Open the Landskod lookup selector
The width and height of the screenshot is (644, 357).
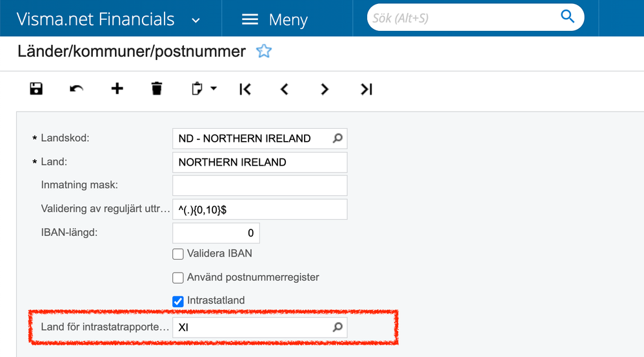pyautogui.click(x=337, y=138)
